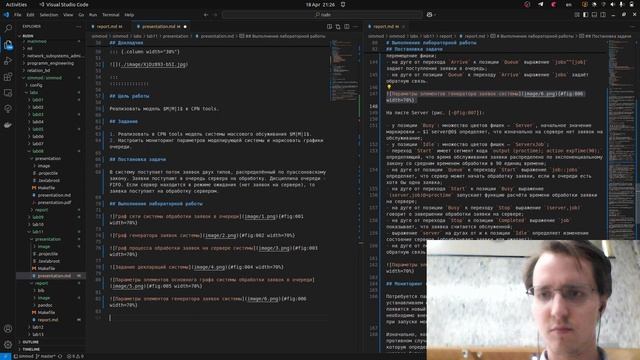Open the Copilot chat icon in title bar

pyautogui.click(x=429, y=15)
